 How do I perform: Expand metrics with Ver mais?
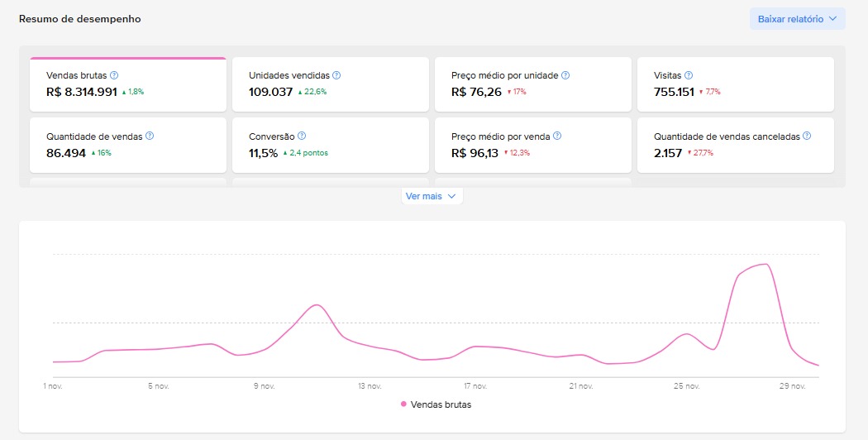tap(432, 197)
